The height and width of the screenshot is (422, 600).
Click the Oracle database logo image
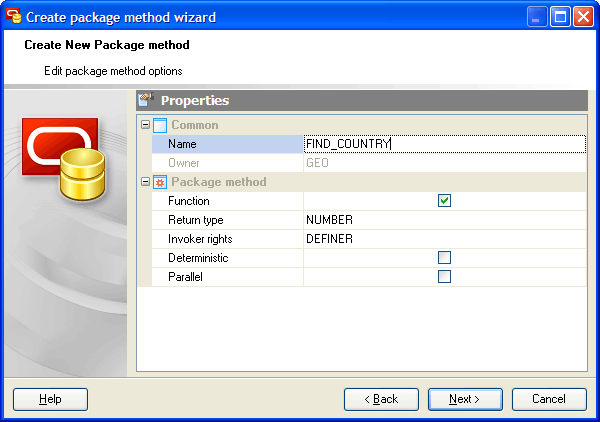click(x=64, y=159)
